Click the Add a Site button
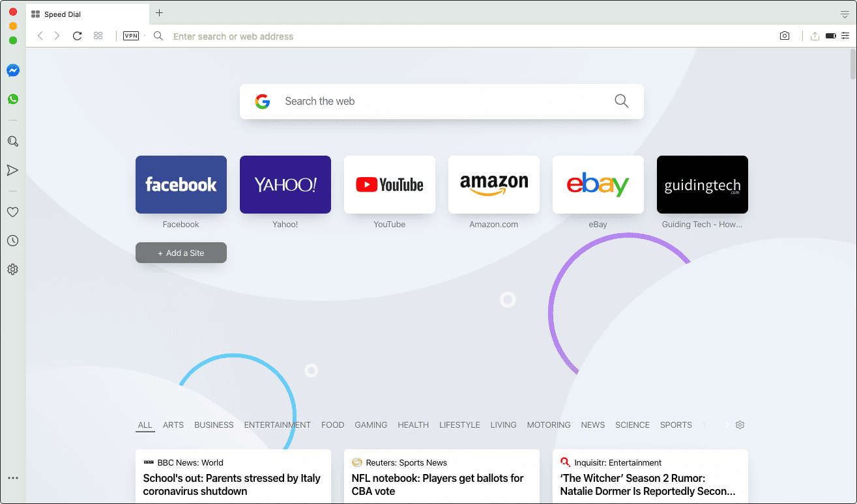The image size is (857, 504). click(x=181, y=253)
